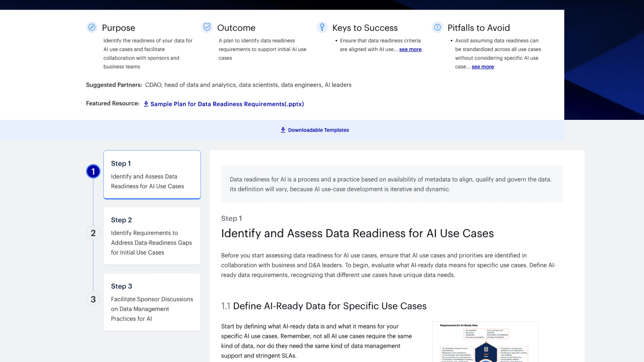Click the Purpose compass icon
644x362 pixels.
click(92, 27)
